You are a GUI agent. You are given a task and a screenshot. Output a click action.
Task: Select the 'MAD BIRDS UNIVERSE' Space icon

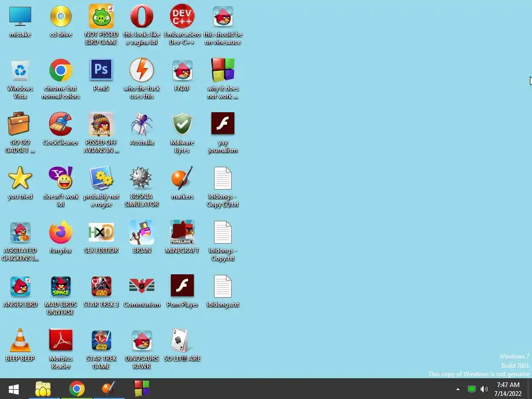tap(61, 286)
